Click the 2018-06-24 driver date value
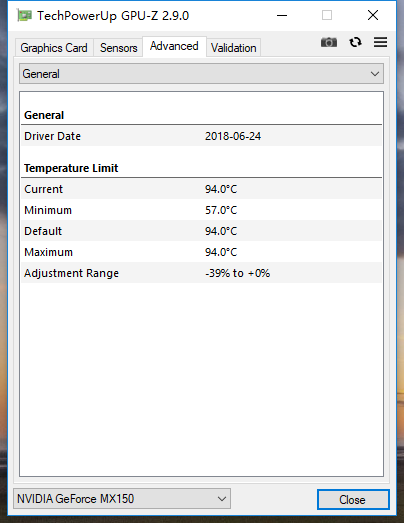The width and height of the screenshot is (404, 523). point(233,136)
